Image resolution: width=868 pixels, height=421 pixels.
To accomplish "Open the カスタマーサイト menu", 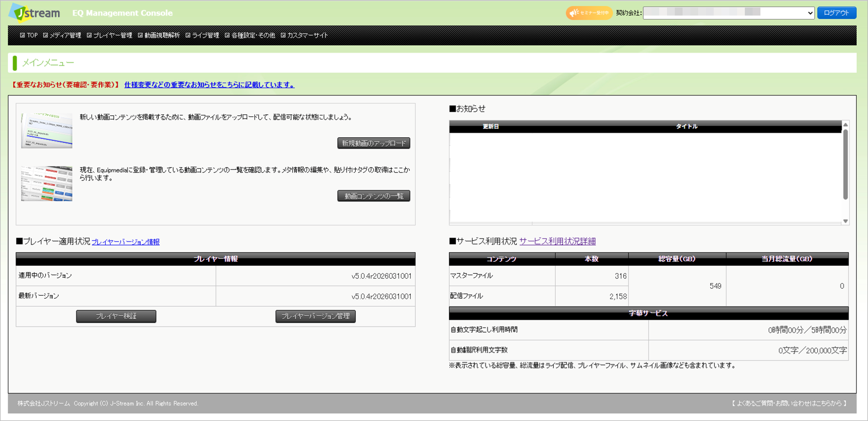I will click(304, 35).
